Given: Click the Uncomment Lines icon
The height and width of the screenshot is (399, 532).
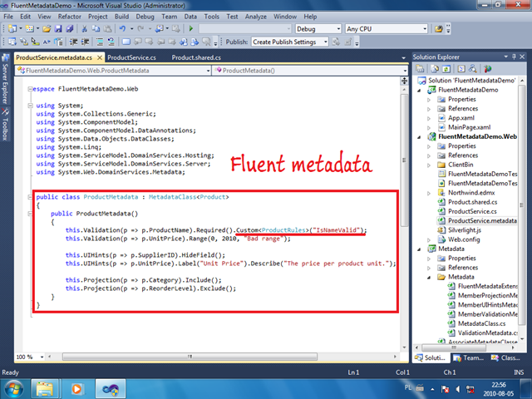Looking at the screenshot, I should coord(111,42).
